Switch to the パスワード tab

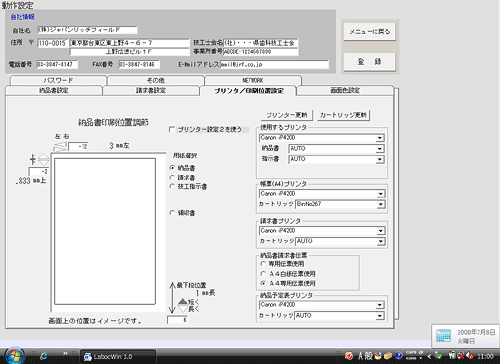[58, 80]
